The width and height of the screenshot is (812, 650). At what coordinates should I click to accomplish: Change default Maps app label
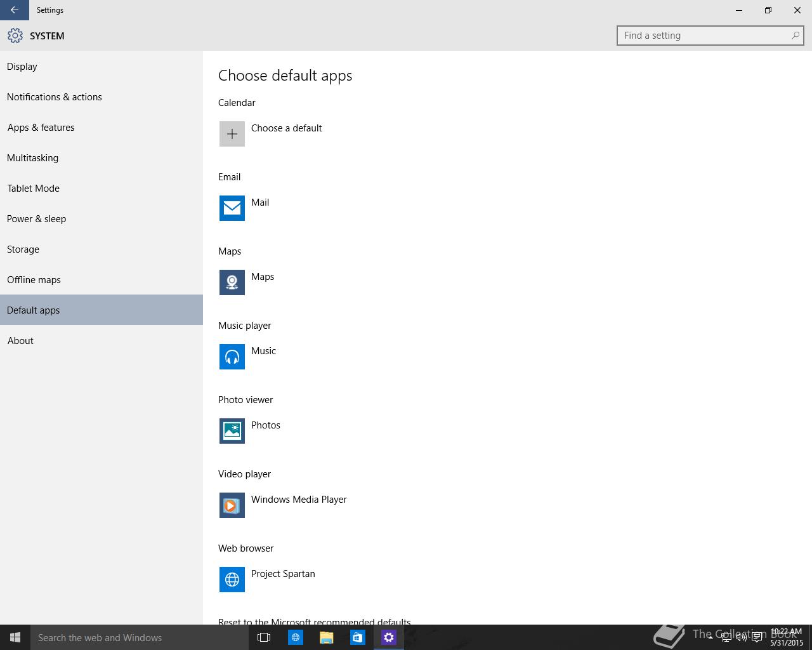coord(263,277)
